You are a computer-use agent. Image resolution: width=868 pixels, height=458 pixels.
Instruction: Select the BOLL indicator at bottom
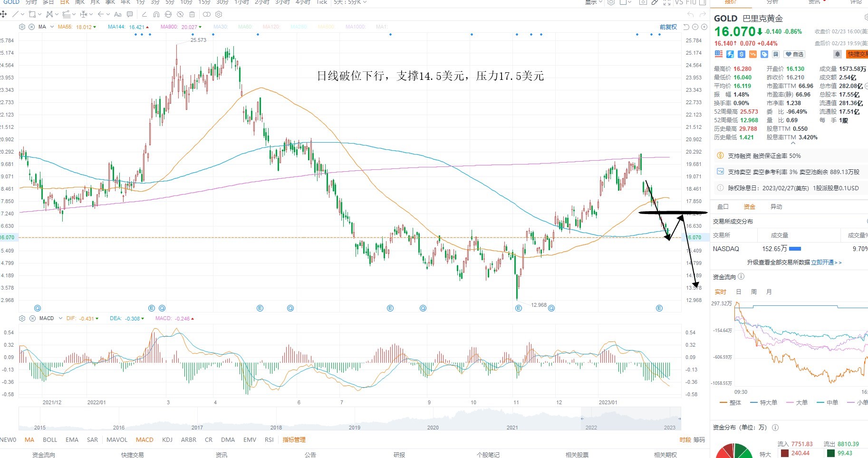pyautogui.click(x=50, y=439)
